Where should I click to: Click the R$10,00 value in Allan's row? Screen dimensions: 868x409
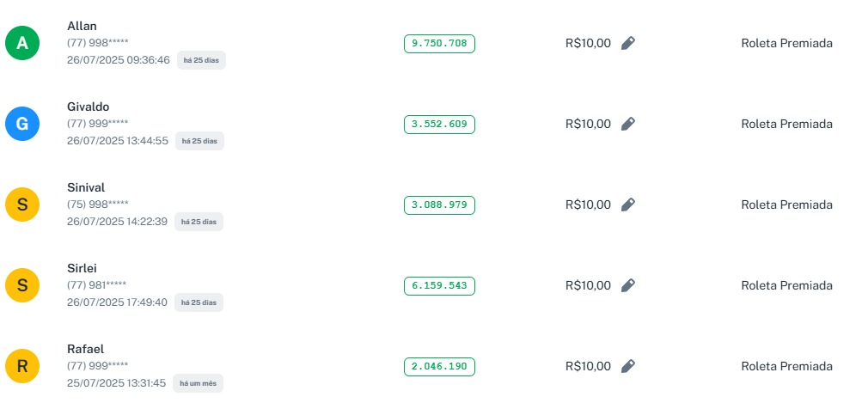click(x=588, y=43)
